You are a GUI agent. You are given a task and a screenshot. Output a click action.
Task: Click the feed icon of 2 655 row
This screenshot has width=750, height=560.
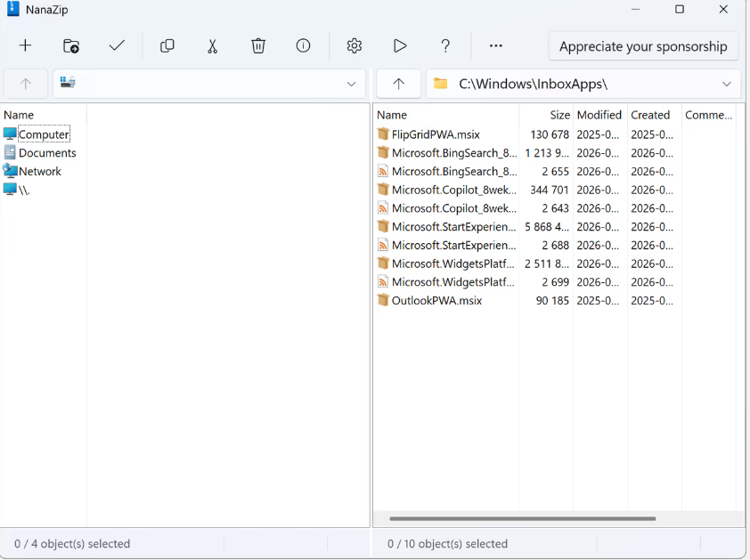pyautogui.click(x=383, y=171)
